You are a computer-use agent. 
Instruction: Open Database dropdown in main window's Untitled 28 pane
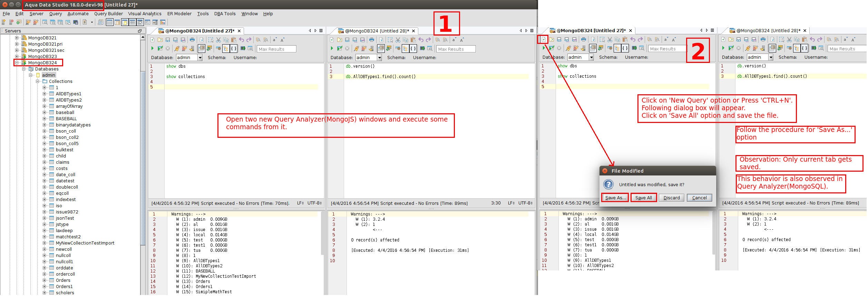379,58
